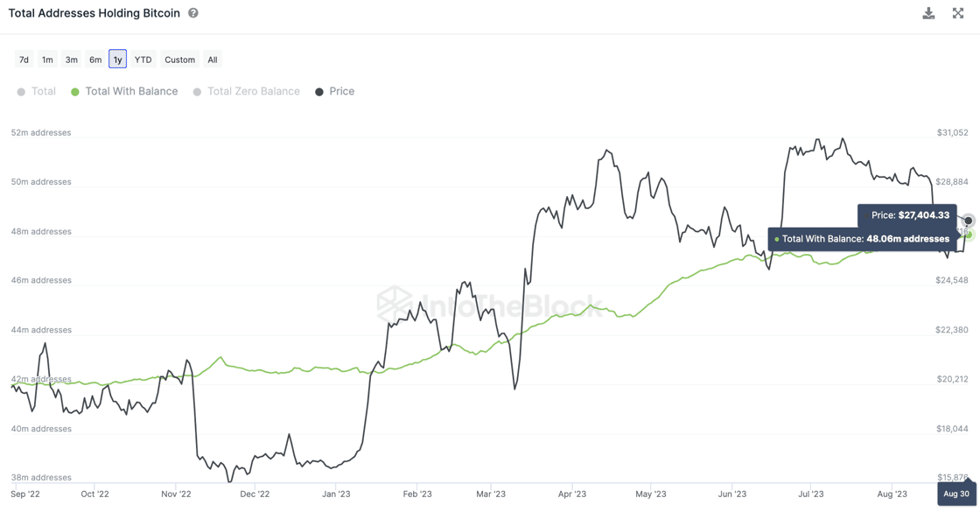
Task: Choose the 6m time range
Action: [94, 59]
